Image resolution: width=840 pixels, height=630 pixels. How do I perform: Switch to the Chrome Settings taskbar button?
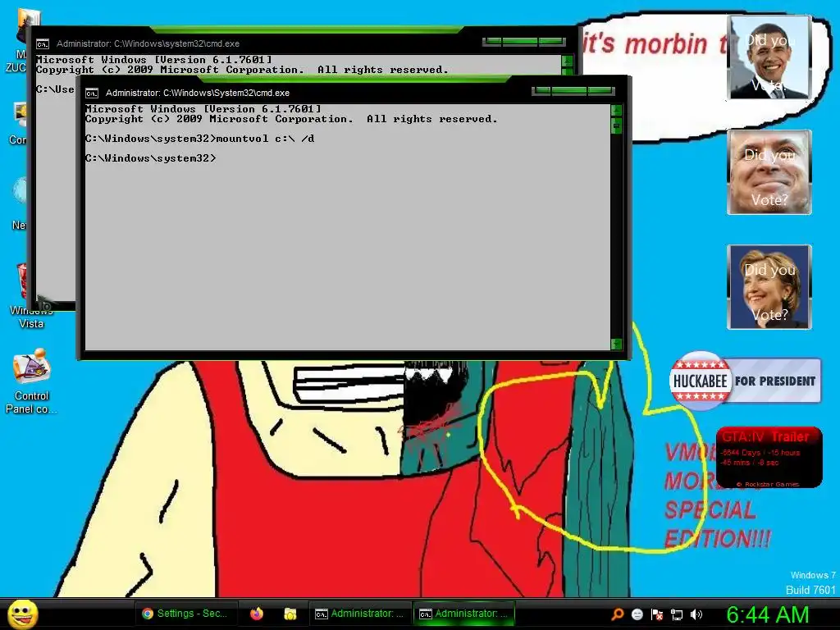click(185, 614)
